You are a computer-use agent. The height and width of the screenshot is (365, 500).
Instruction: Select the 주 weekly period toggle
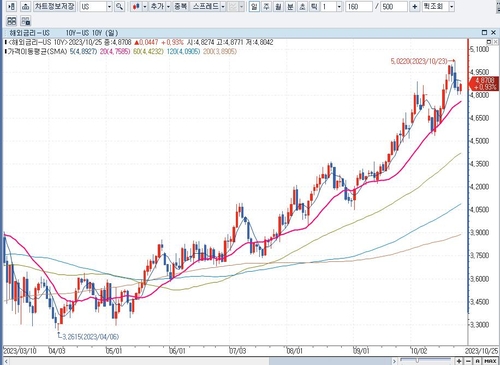click(x=266, y=6)
